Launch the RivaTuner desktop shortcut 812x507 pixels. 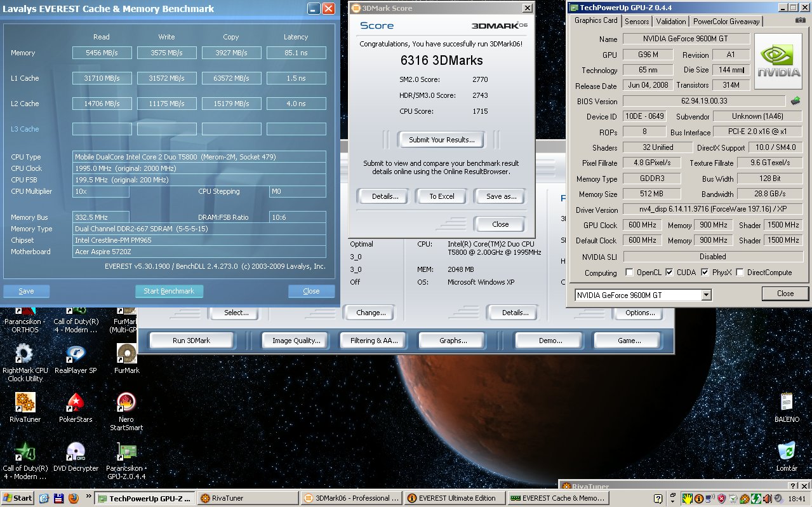tap(25, 408)
